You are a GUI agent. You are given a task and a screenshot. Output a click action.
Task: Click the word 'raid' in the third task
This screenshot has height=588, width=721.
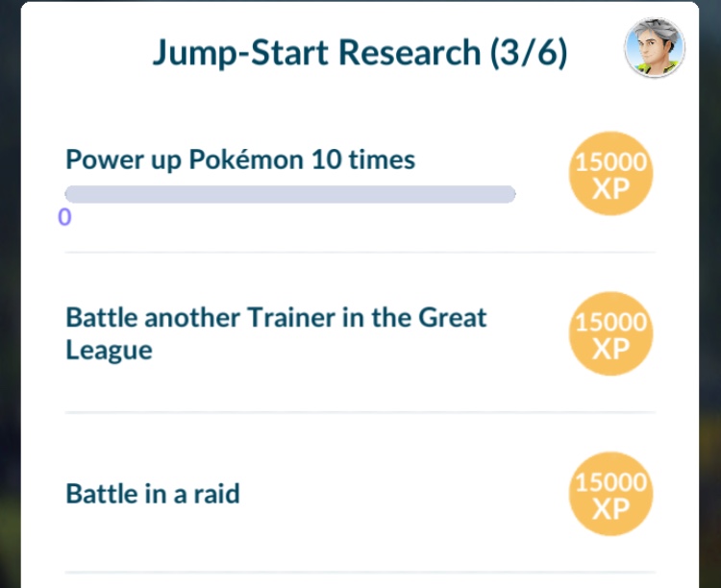click(216, 494)
